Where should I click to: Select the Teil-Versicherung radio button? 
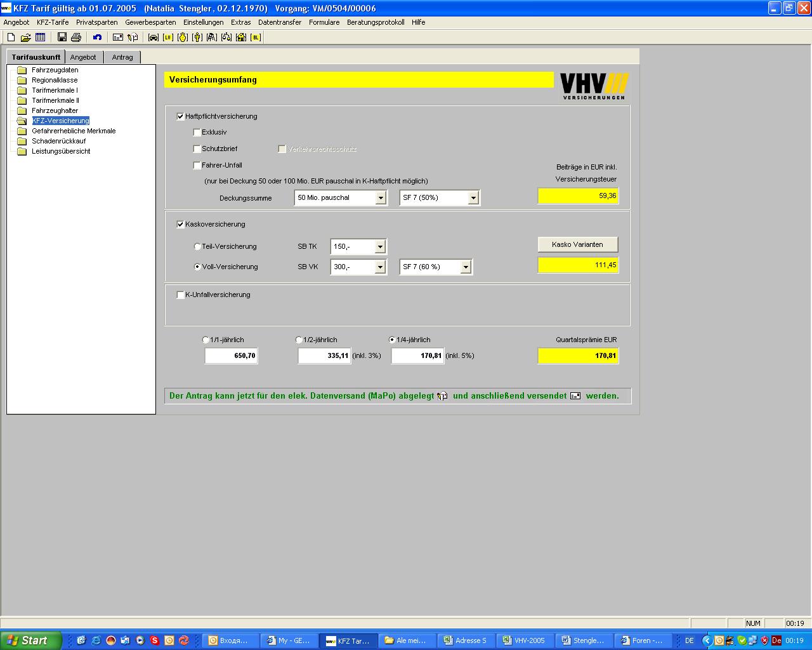(x=197, y=247)
